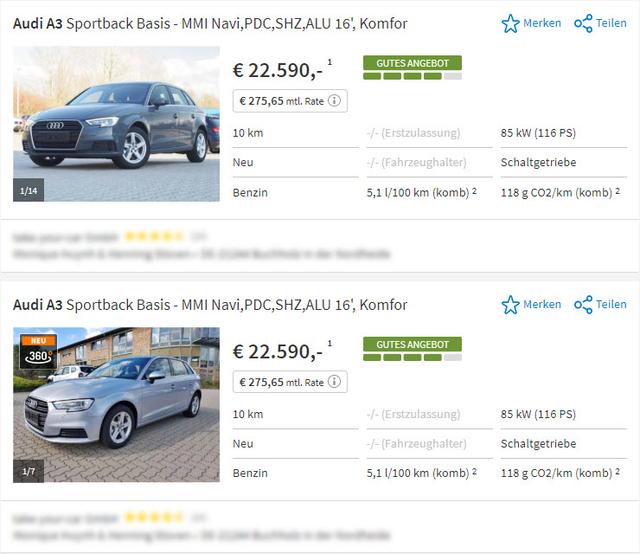View the dark grey Audi A3 photo
Image resolution: width=640 pixels, height=554 pixels.
point(116,124)
